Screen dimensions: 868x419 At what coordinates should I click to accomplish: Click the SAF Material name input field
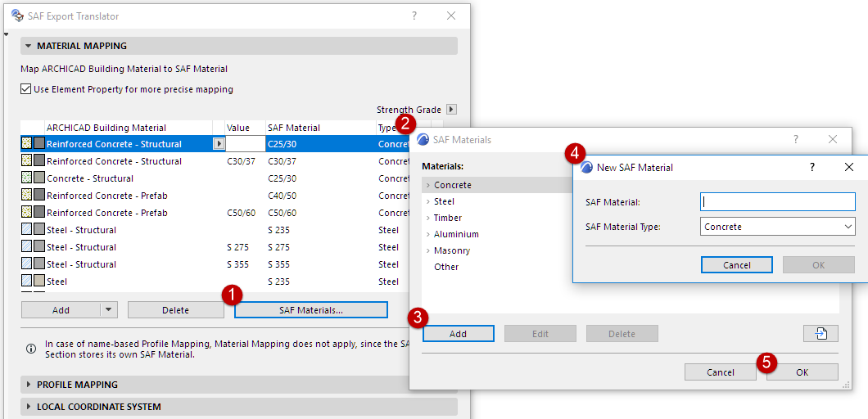pyautogui.click(x=778, y=202)
